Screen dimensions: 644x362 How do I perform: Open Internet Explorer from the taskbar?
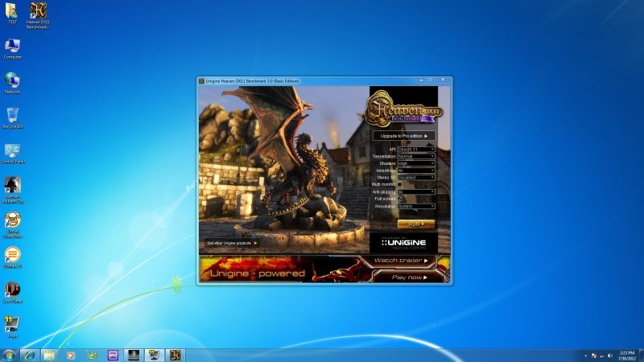(30, 356)
